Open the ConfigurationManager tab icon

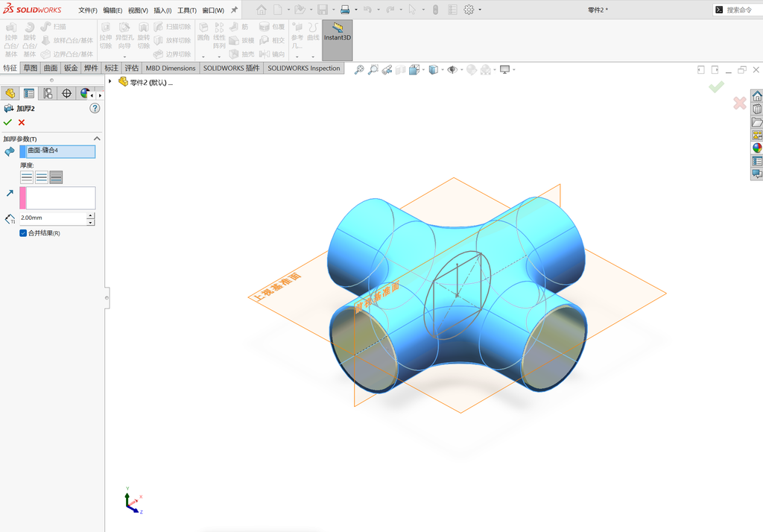pyautogui.click(x=48, y=93)
